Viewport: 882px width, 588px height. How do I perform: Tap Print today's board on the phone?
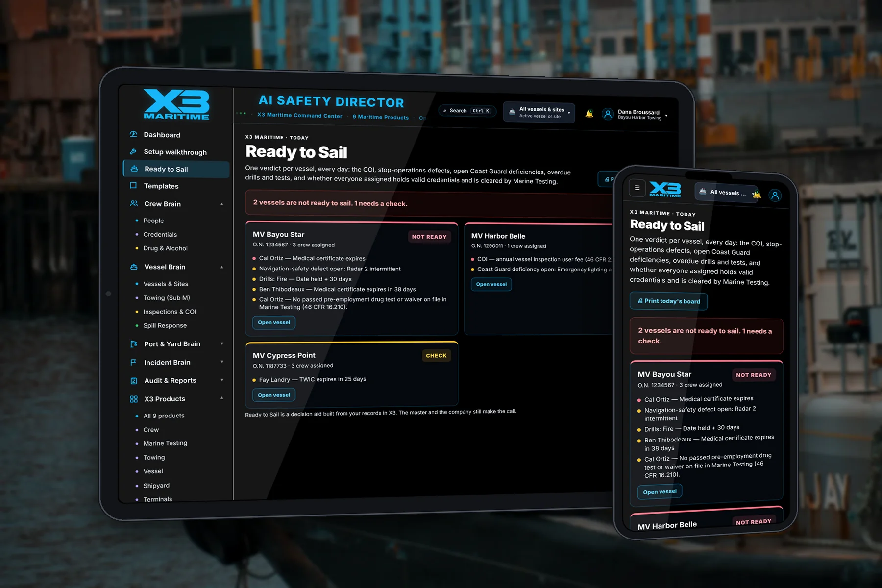pyautogui.click(x=668, y=301)
